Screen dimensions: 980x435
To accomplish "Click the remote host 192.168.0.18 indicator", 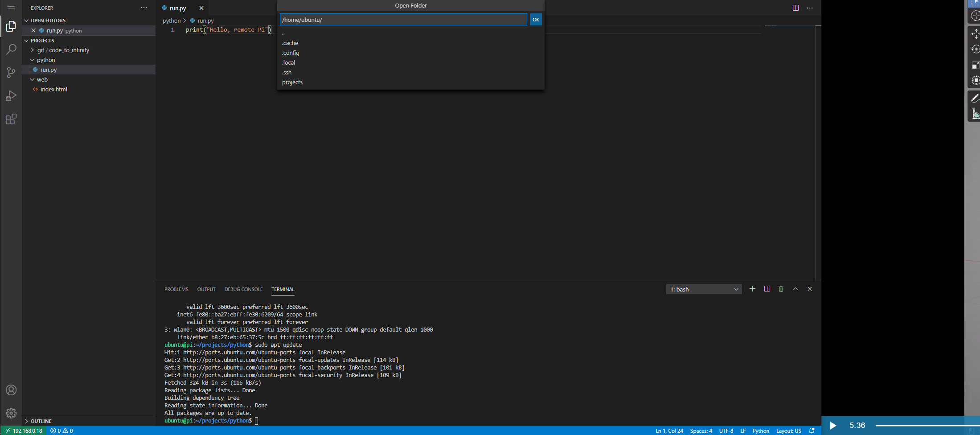I will point(24,431).
